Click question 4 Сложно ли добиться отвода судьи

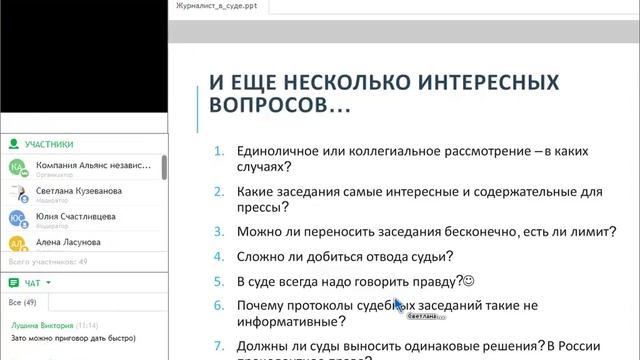(x=345, y=256)
